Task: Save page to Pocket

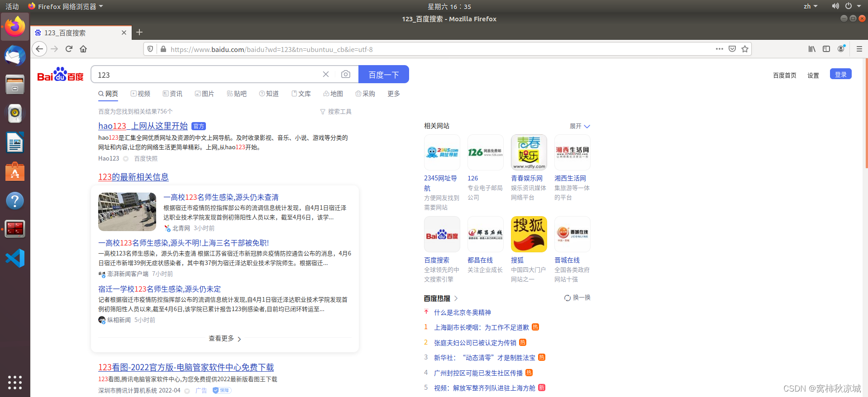Action: [x=732, y=49]
